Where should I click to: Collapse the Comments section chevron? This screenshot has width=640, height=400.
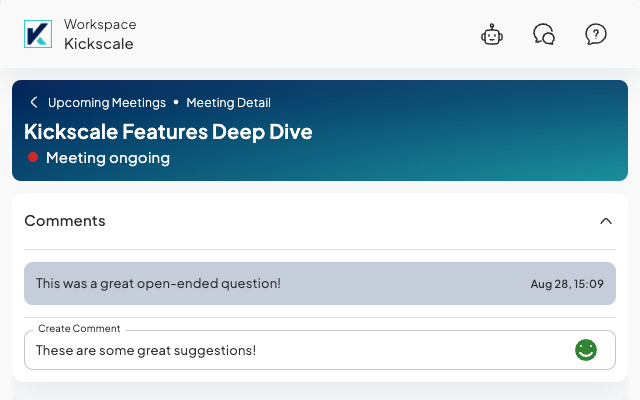[605, 221]
